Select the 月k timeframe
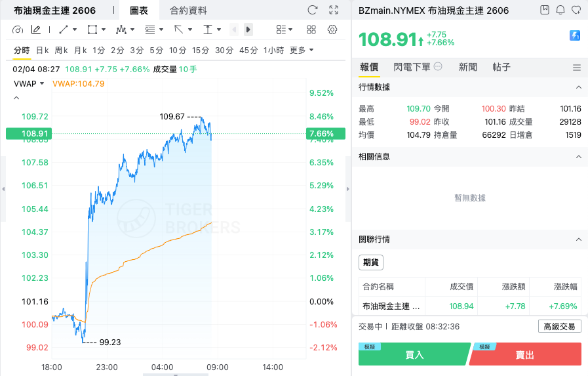 point(80,51)
